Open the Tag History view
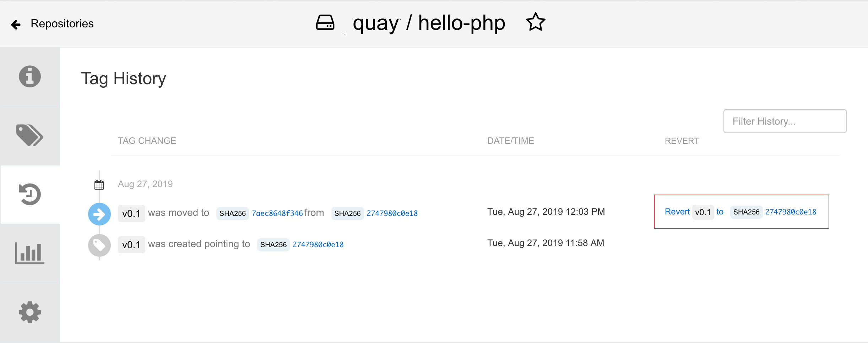 [x=29, y=194]
